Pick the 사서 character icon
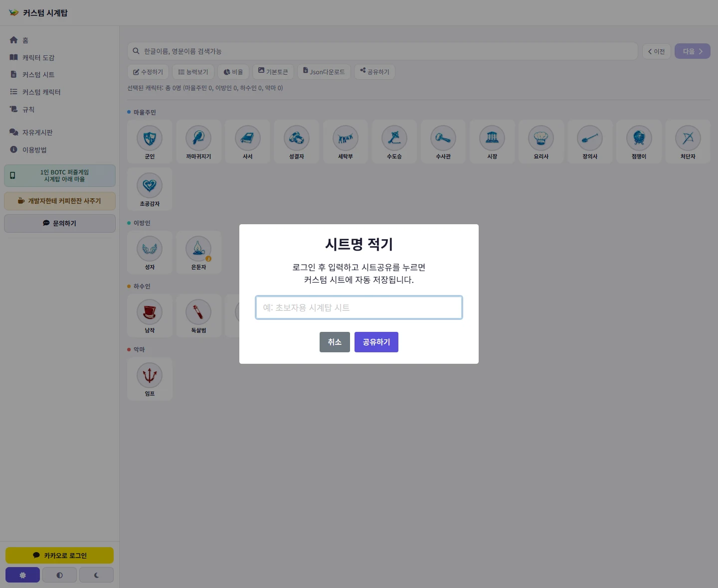Screen dimensions: 718x588 (x=247, y=138)
